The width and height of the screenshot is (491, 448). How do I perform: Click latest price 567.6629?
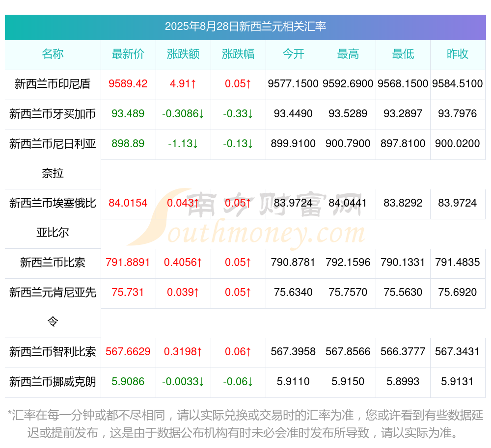tap(128, 352)
